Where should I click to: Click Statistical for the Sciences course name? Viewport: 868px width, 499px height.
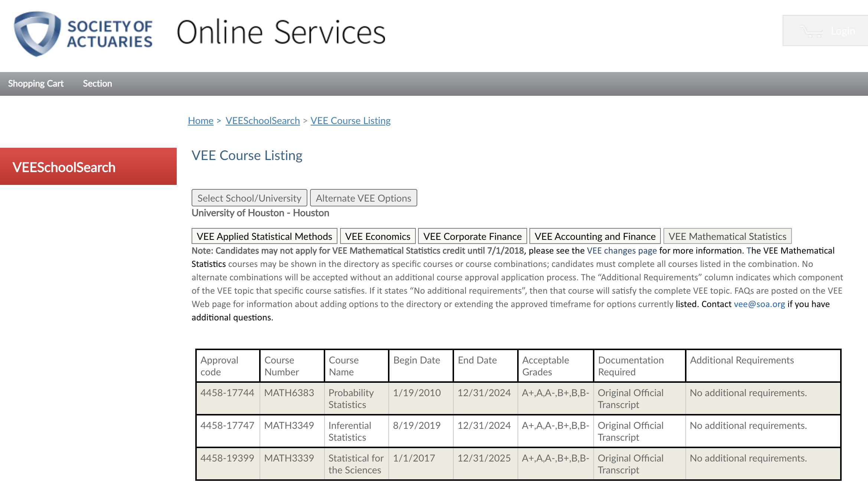[356, 464]
